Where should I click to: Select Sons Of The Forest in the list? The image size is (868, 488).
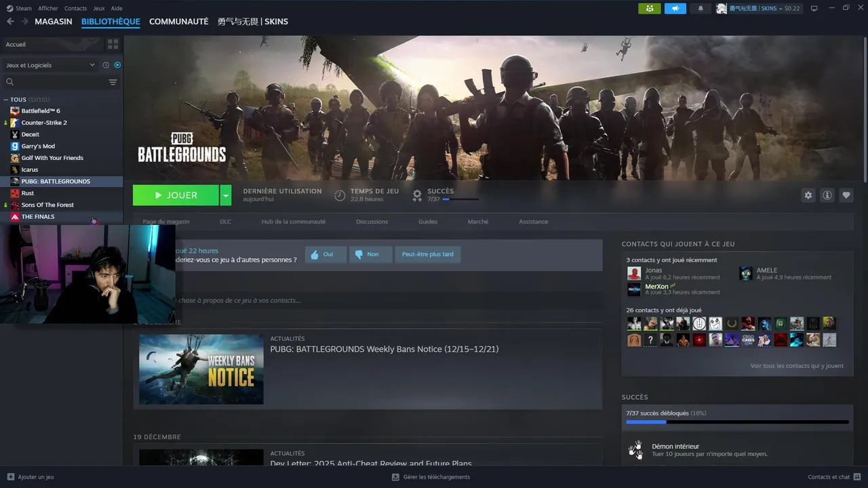tap(62, 205)
